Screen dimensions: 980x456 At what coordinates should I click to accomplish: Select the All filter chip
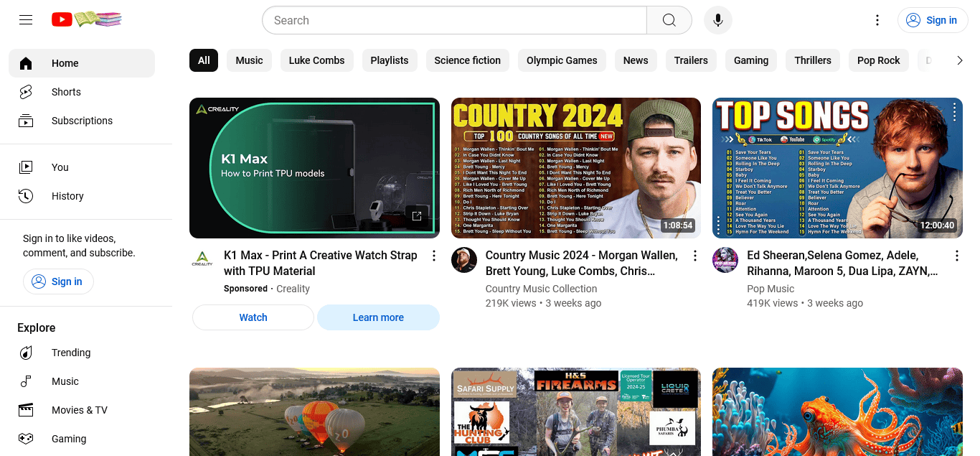point(204,60)
